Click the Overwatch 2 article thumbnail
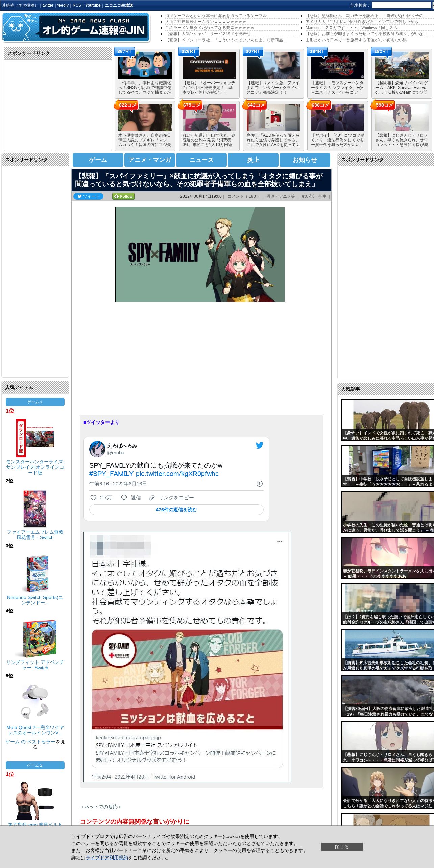Viewport: 434px width, 868px height. point(209,65)
